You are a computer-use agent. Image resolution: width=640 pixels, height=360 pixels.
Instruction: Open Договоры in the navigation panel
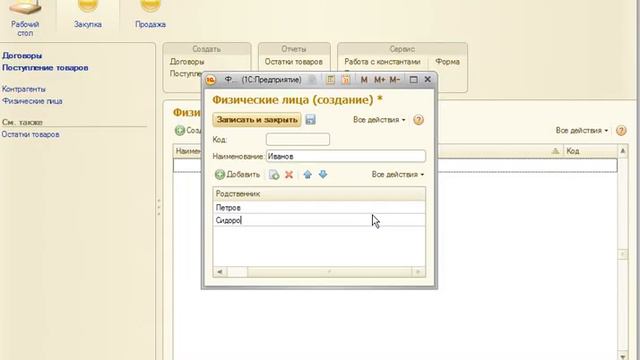pyautogui.click(x=22, y=56)
